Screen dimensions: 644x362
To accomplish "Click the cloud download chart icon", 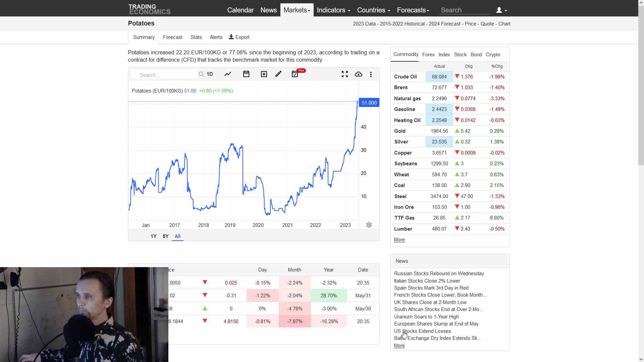I will (x=359, y=74).
